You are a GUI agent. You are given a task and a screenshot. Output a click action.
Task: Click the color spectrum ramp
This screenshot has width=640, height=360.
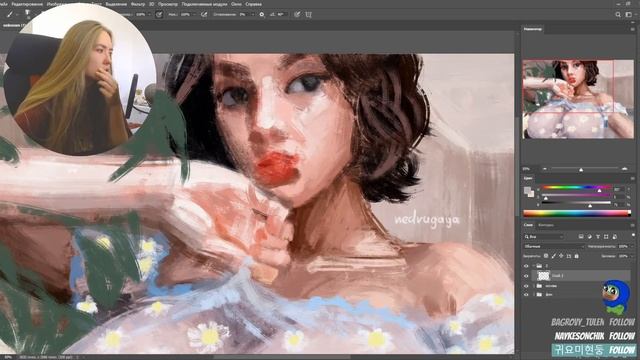[577, 213]
